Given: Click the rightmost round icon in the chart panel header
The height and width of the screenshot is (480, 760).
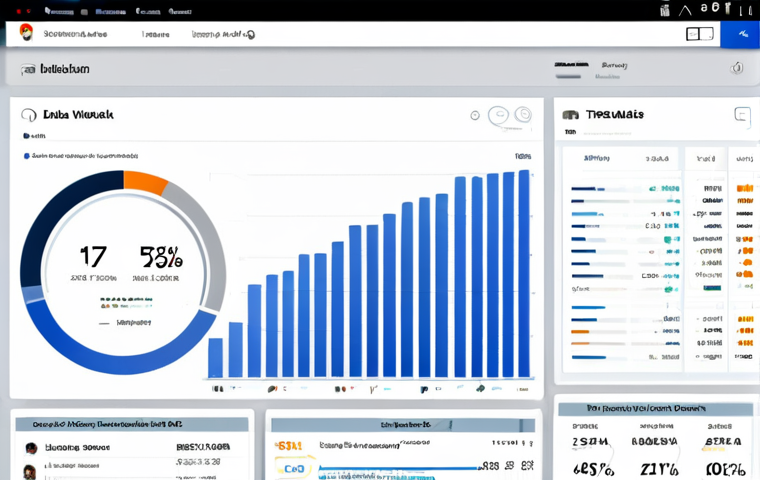Looking at the screenshot, I should coord(521,116).
